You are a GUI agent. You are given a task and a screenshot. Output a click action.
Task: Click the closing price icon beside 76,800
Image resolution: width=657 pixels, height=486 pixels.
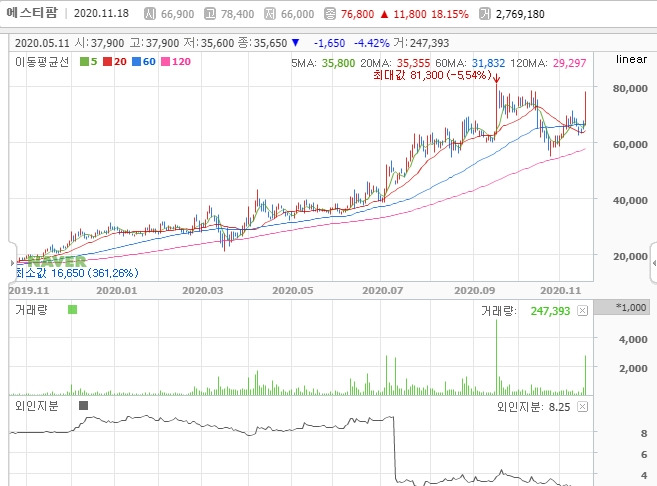[330, 14]
